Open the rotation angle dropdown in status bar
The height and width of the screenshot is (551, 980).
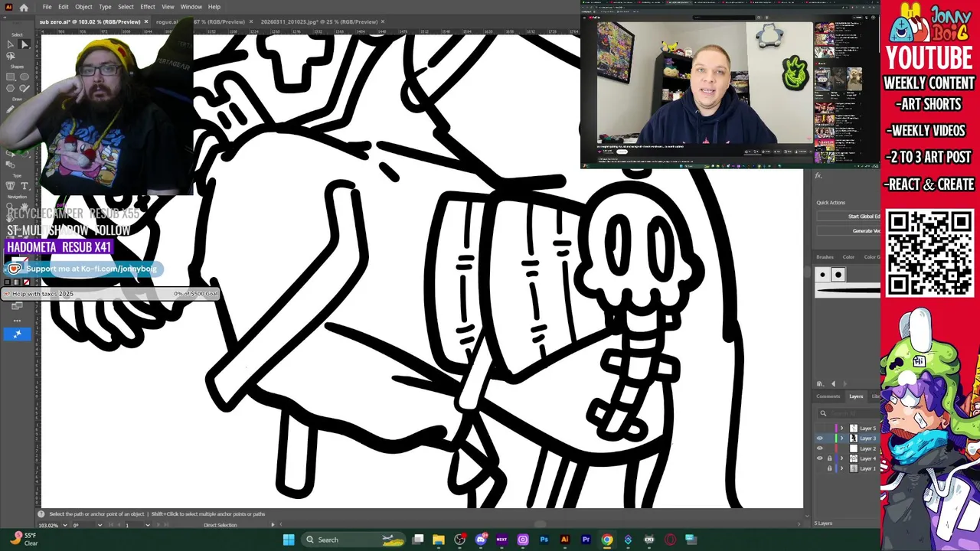click(100, 525)
